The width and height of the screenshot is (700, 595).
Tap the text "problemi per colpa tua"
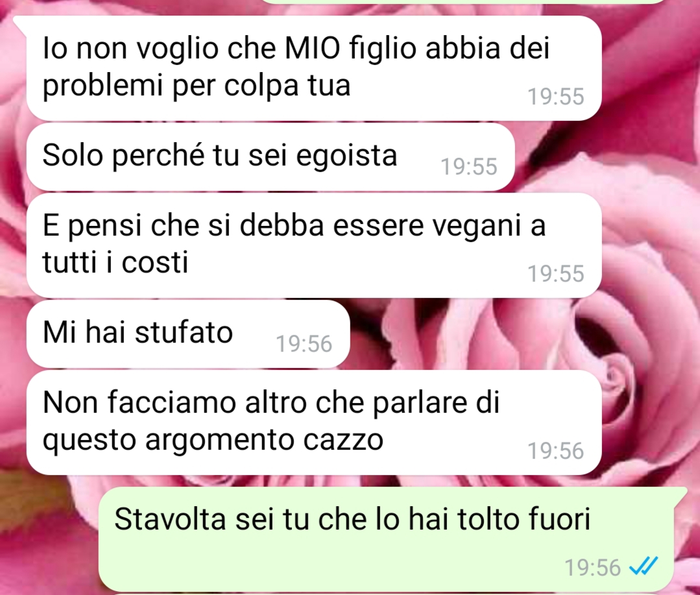(x=197, y=86)
